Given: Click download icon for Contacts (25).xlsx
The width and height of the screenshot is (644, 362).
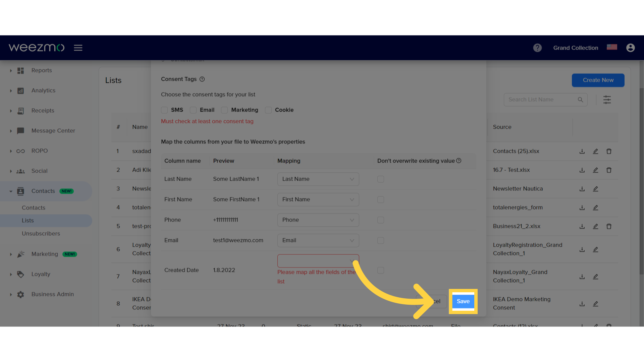Looking at the screenshot, I should [582, 151].
